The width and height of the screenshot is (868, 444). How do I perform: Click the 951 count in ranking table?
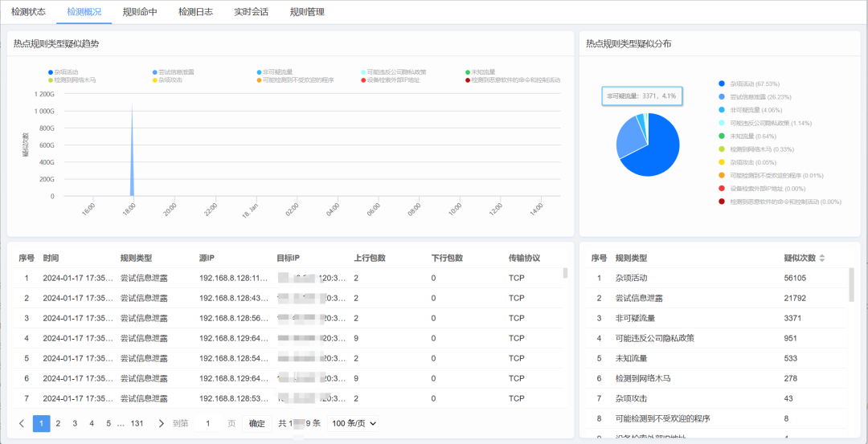(791, 338)
